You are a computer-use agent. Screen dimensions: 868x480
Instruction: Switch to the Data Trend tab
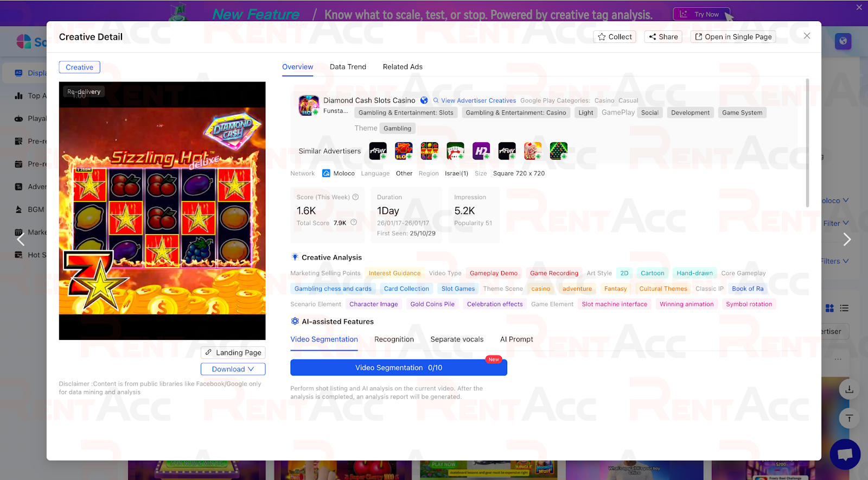tap(348, 67)
